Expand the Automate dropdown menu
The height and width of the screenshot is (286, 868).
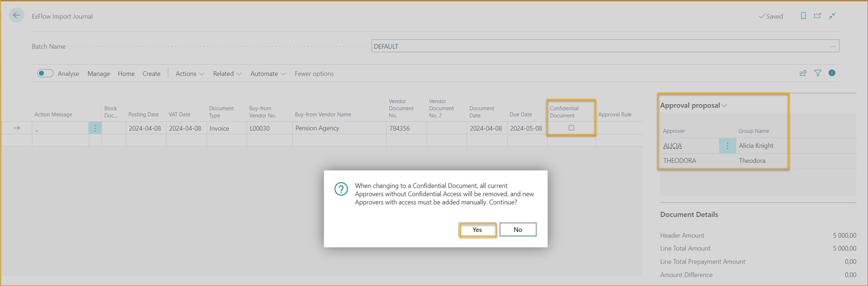pos(268,74)
